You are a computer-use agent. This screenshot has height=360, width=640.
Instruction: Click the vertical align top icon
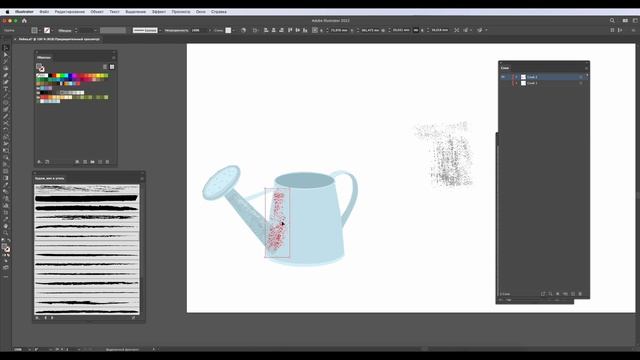290,30
